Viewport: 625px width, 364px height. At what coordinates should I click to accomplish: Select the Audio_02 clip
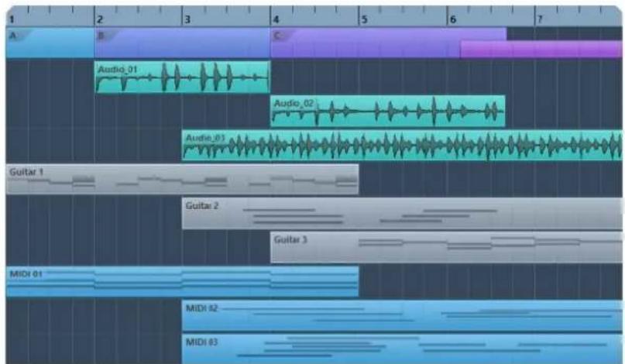388,112
